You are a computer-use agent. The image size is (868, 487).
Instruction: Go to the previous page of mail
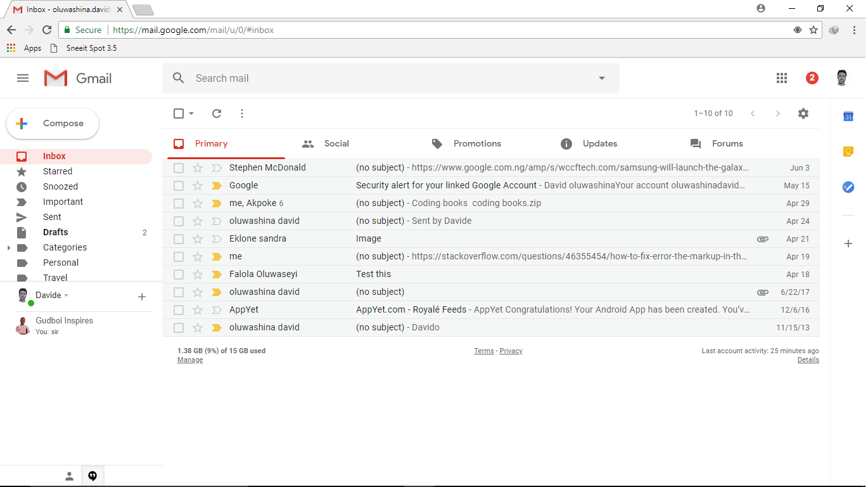click(753, 114)
